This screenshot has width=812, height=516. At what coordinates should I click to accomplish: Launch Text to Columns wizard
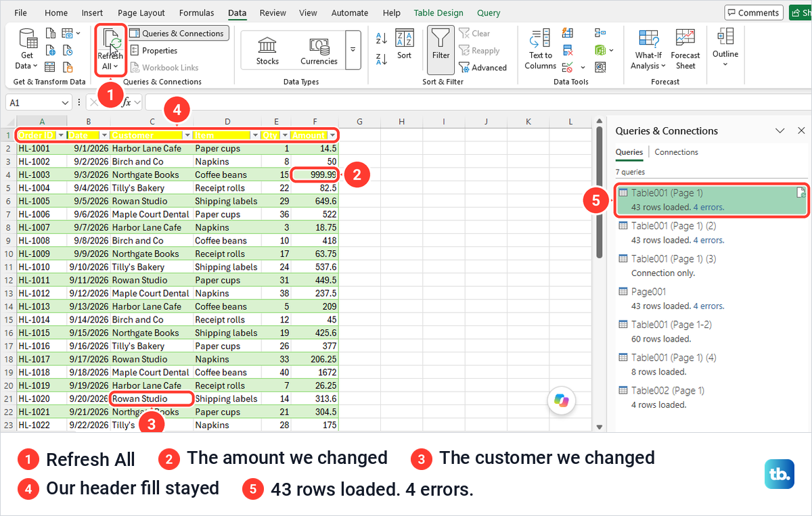(x=540, y=49)
